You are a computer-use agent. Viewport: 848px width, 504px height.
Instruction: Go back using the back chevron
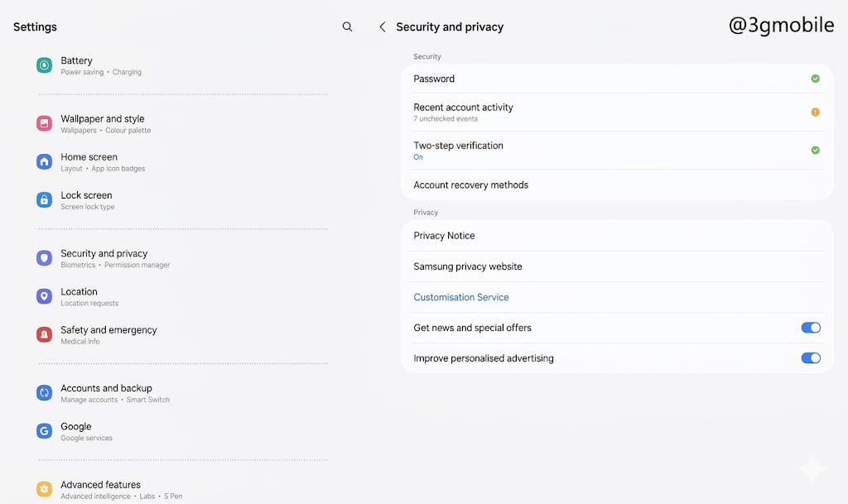coord(382,26)
